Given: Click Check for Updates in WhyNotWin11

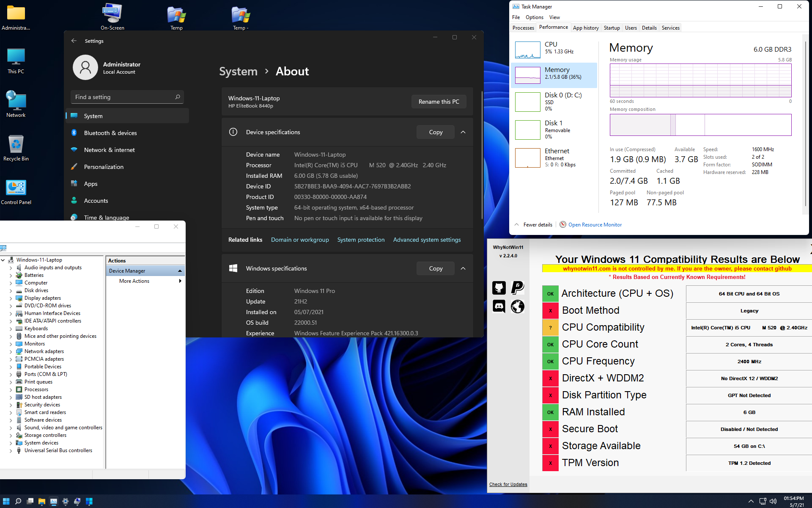Looking at the screenshot, I should [x=508, y=484].
